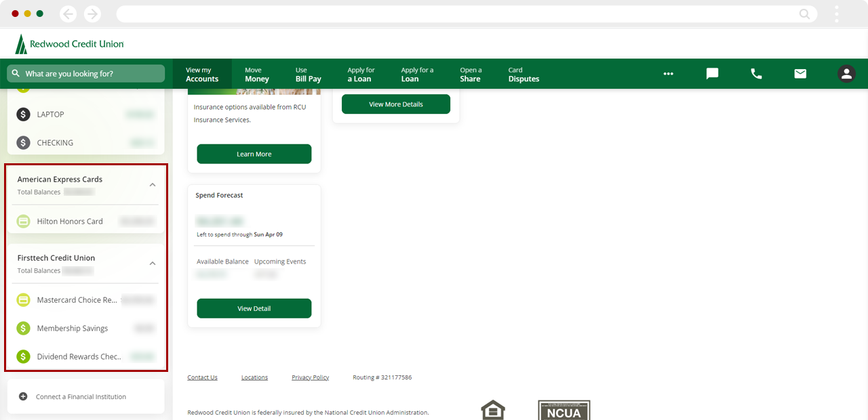
Task: Click the Equal Housing Lender icon
Action: coord(493,410)
